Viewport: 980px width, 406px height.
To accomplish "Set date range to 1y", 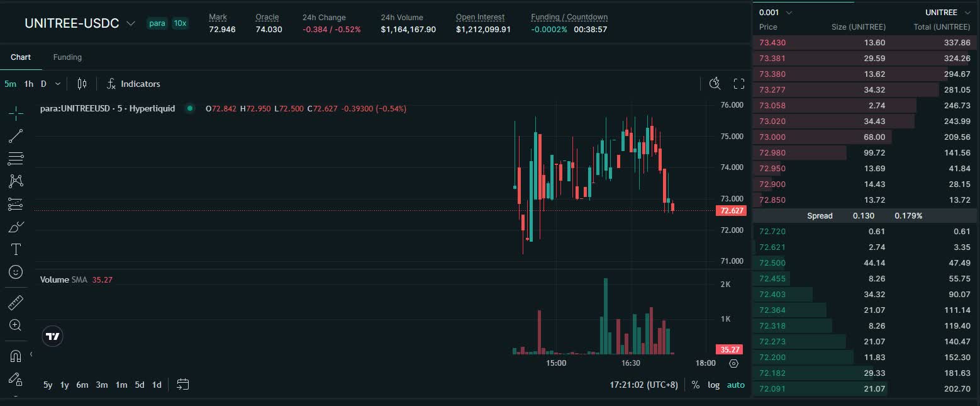I will [x=64, y=385].
